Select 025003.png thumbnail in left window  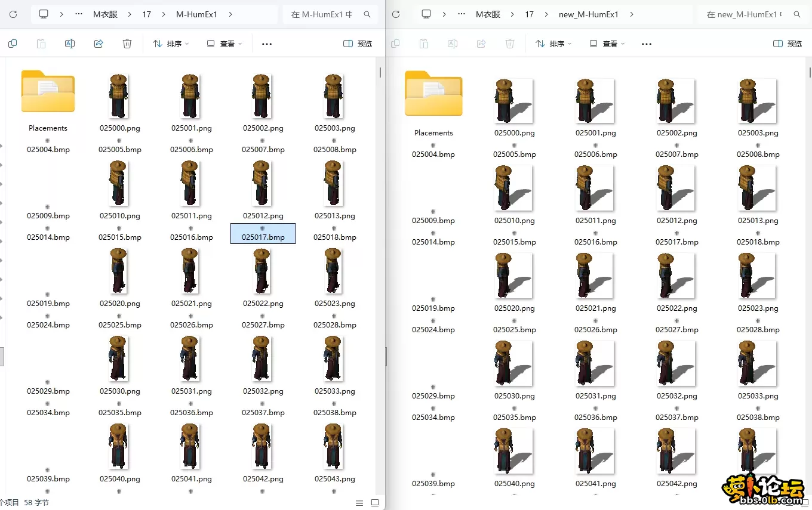tap(333, 96)
